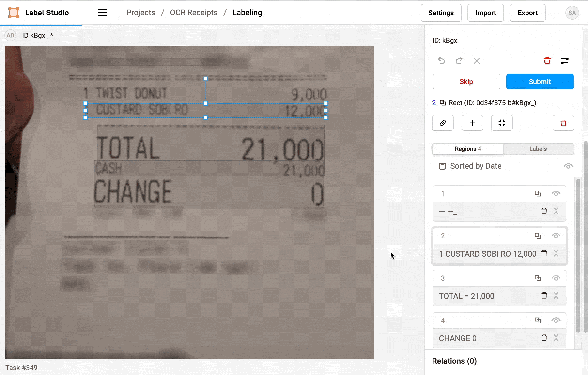
Task: Collapse region view with the crosshair icon
Action: (502, 123)
